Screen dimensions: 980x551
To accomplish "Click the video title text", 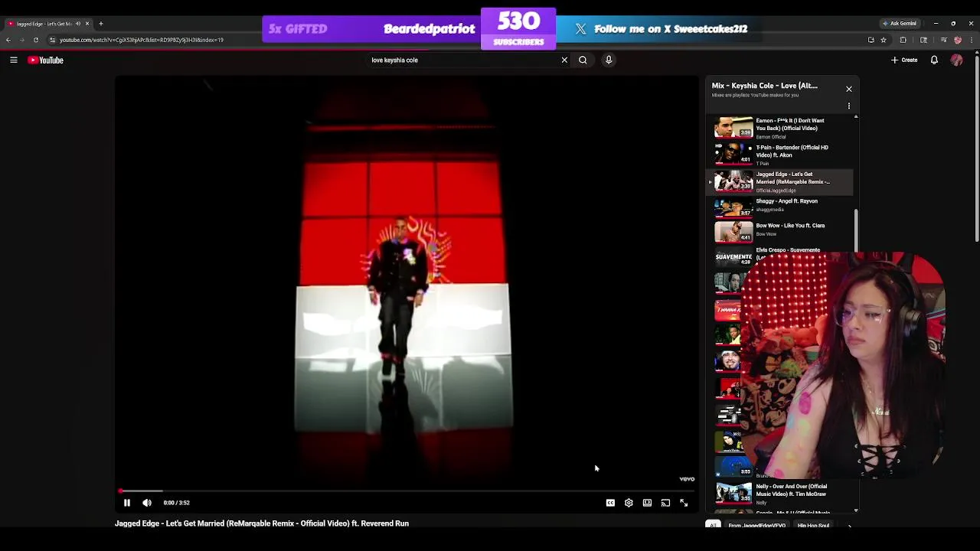I will point(262,523).
